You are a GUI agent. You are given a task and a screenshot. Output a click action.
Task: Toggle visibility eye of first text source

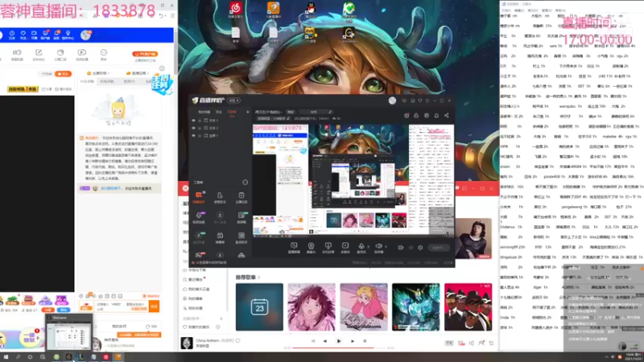point(193,121)
